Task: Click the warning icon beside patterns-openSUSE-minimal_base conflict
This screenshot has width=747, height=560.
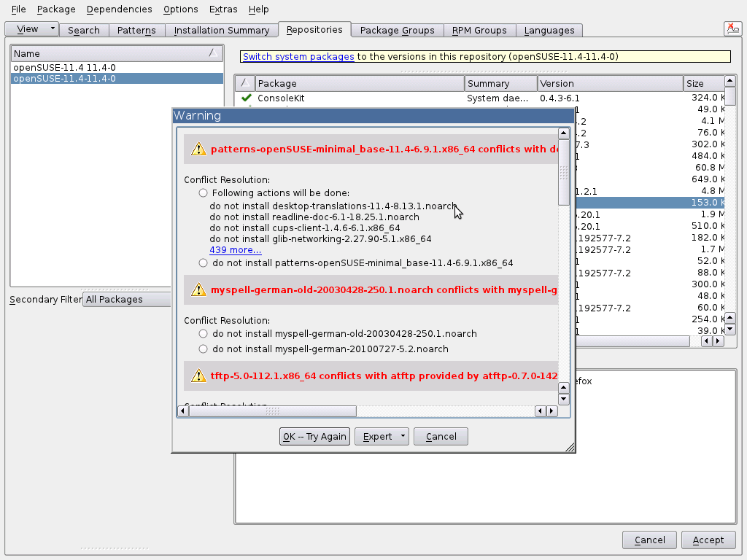Action: point(198,149)
